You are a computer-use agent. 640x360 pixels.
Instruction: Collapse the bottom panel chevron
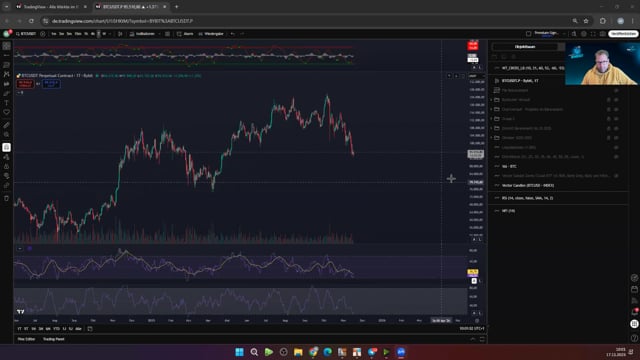[473, 339]
